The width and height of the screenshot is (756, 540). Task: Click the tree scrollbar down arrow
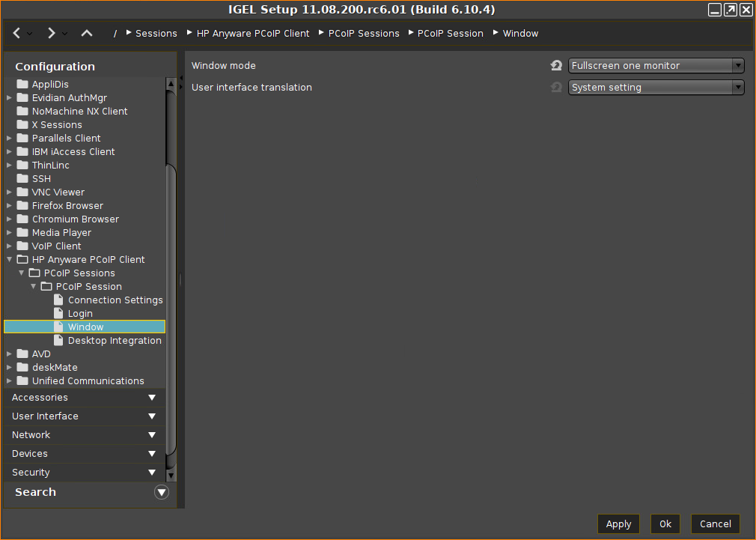171,475
